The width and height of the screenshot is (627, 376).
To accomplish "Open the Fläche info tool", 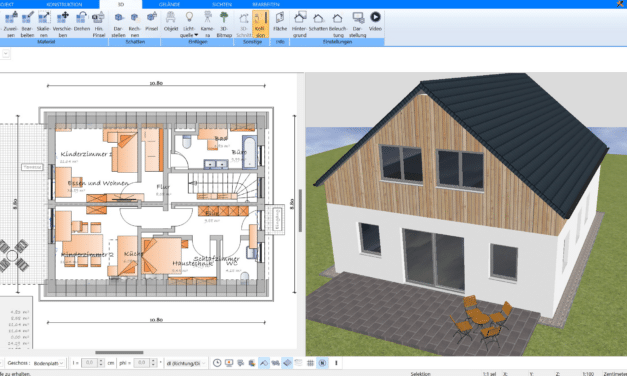I will tap(280, 22).
